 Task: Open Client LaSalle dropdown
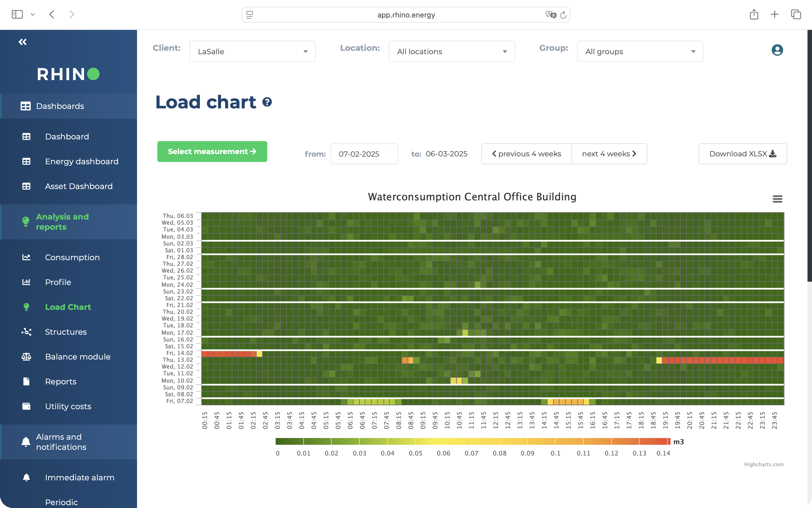(x=252, y=51)
